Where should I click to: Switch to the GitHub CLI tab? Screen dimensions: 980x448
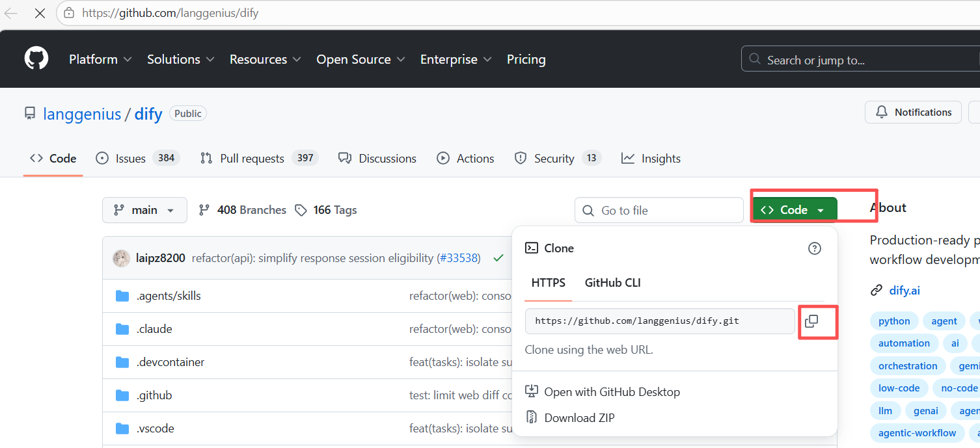click(x=612, y=283)
